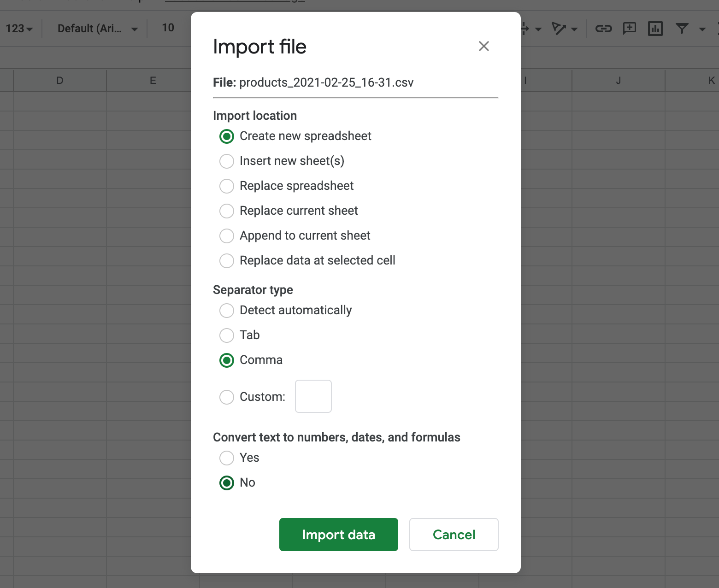The image size is (719, 588).
Task: Click the insert chart icon
Action: (655, 29)
